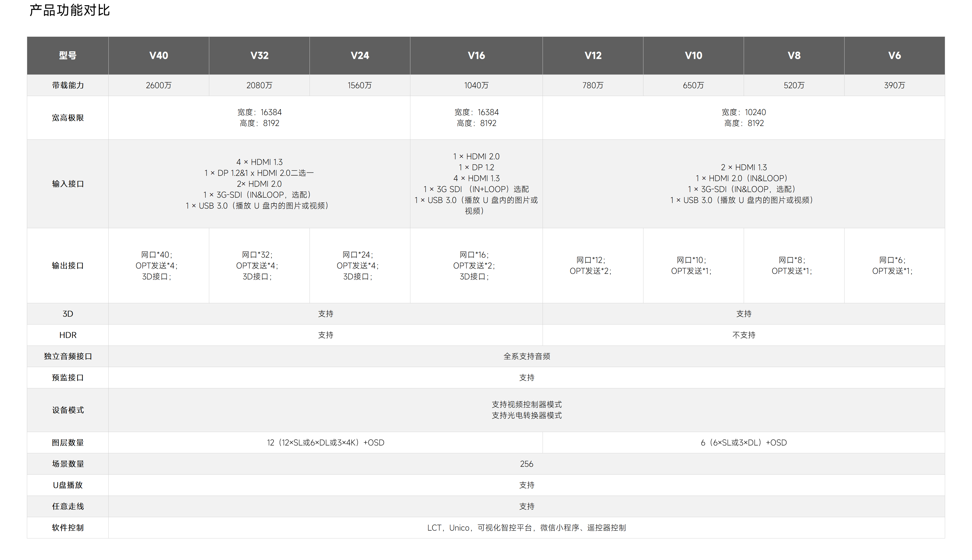The height and width of the screenshot is (560, 972).
Task: Click the V8 column header
Action: click(794, 55)
